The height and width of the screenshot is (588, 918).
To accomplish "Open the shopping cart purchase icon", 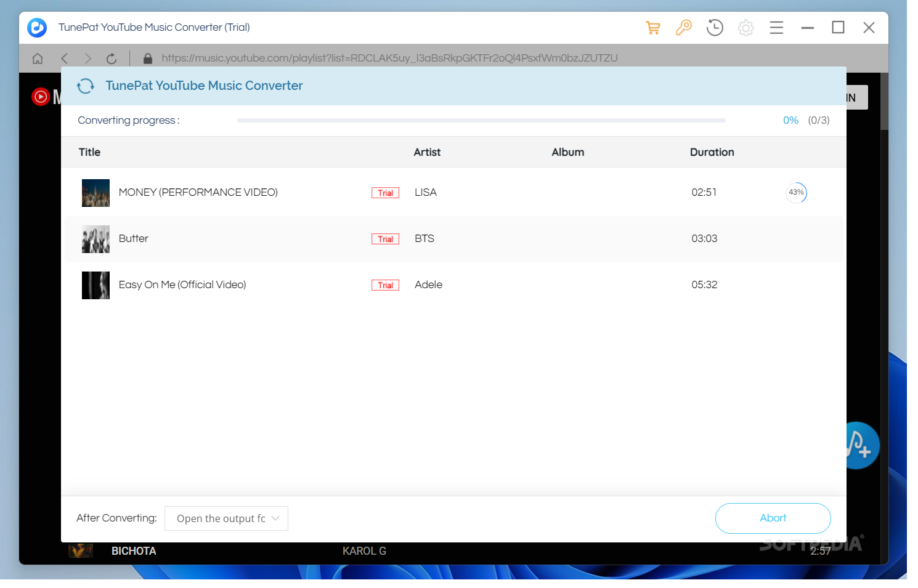I will [x=653, y=28].
